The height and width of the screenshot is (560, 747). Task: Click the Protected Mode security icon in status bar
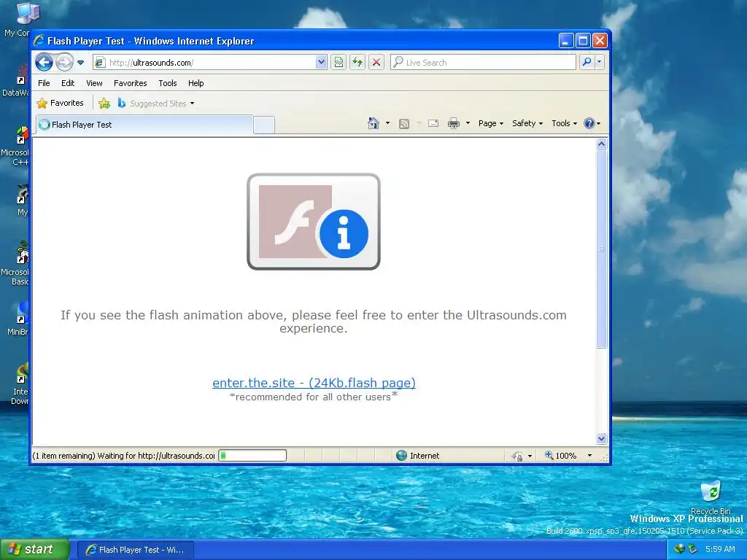pyautogui.click(x=518, y=456)
